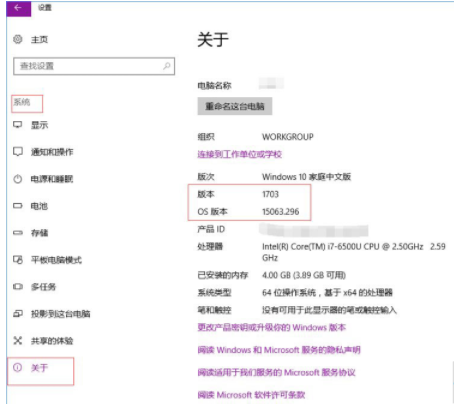Select the 电源和睡眠 power icon
The height and width of the screenshot is (404, 454).
18,179
